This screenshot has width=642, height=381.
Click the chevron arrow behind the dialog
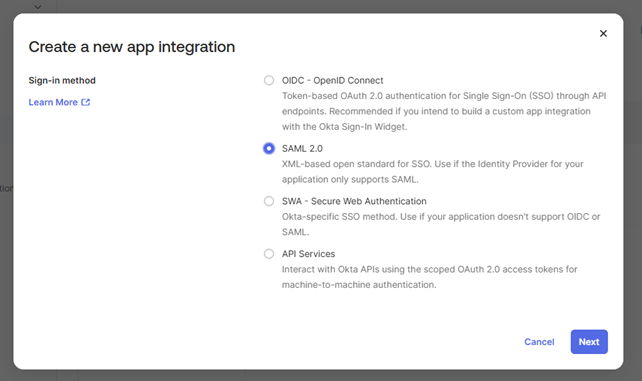[x=38, y=7]
